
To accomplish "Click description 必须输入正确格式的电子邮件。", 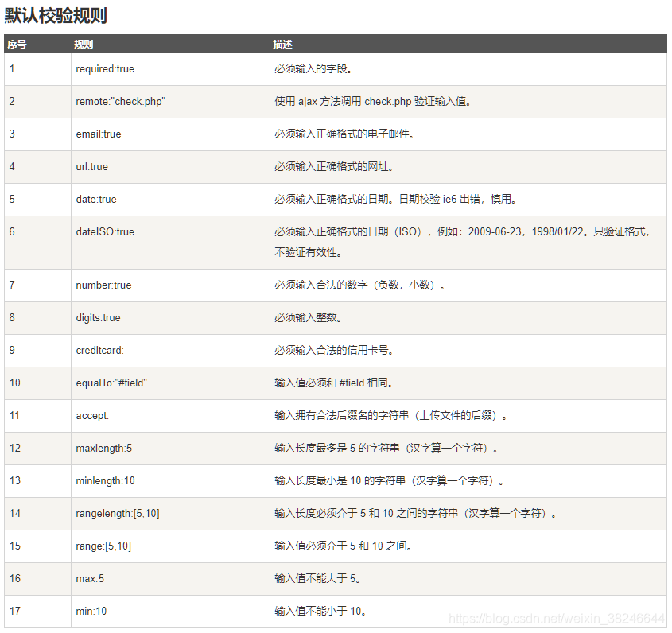I will (x=344, y=134).
